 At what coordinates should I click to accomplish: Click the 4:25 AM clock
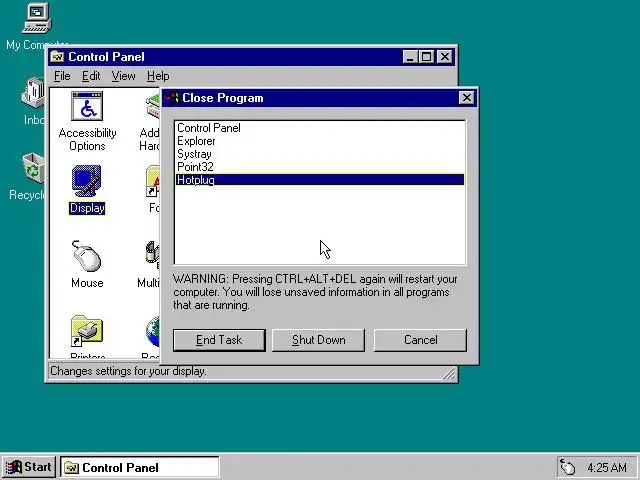click(607, 467)
